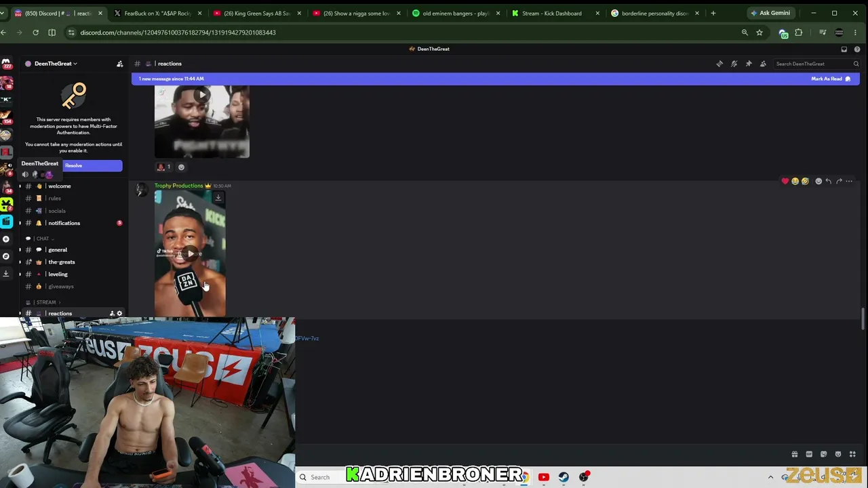Image resolution: width=868 pixels, height=488 pixels.
Task: Switch to Stream - Kick Dashboard tab
Action: click(x=555, y=14)
